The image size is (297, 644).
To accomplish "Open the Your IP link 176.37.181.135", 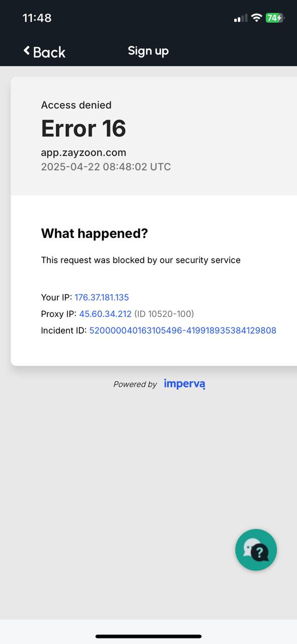I will 102,297.
